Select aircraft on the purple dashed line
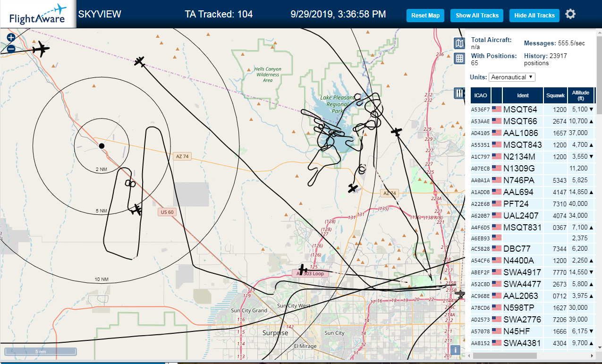 [139, 61]
